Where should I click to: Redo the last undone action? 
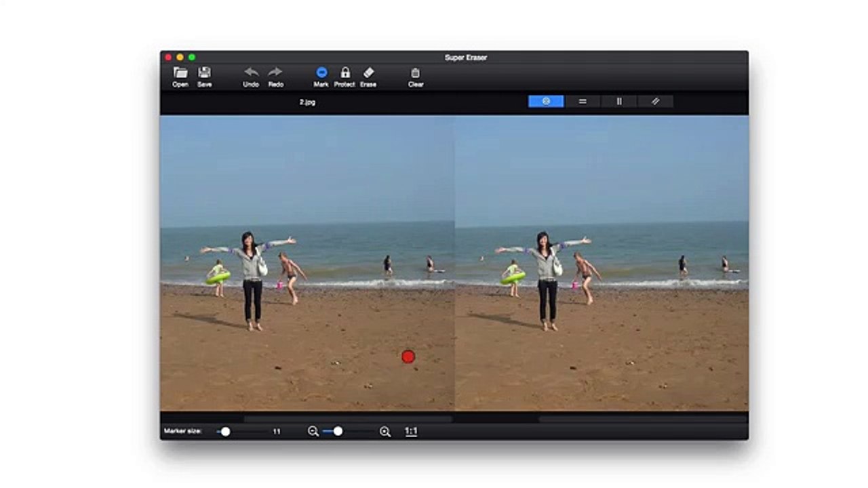pos(275,77)
